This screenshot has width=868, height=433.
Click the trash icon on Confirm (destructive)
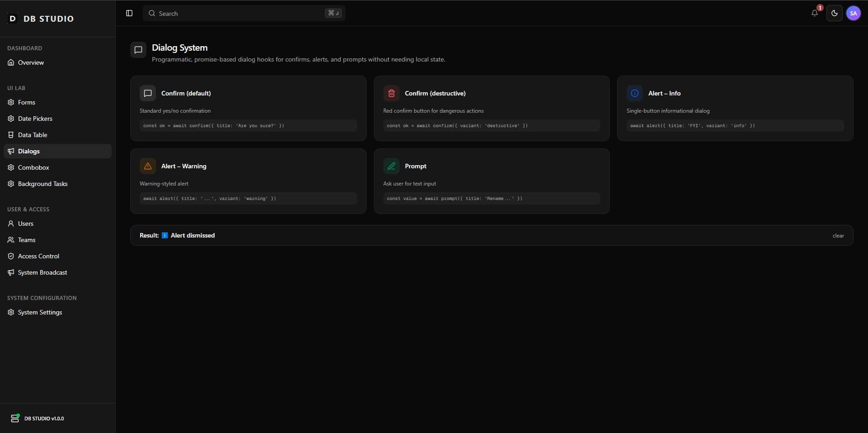pyautogui.click(x=391, y=93)
